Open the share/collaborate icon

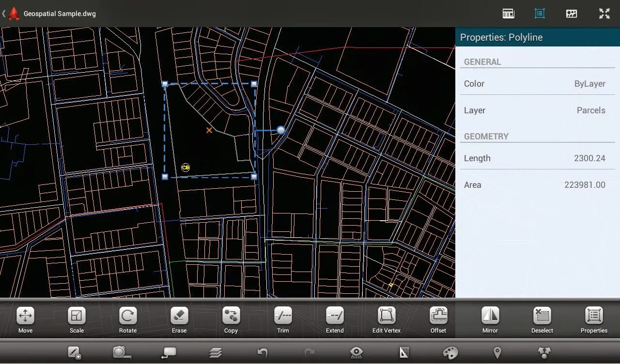coord(544,353)
